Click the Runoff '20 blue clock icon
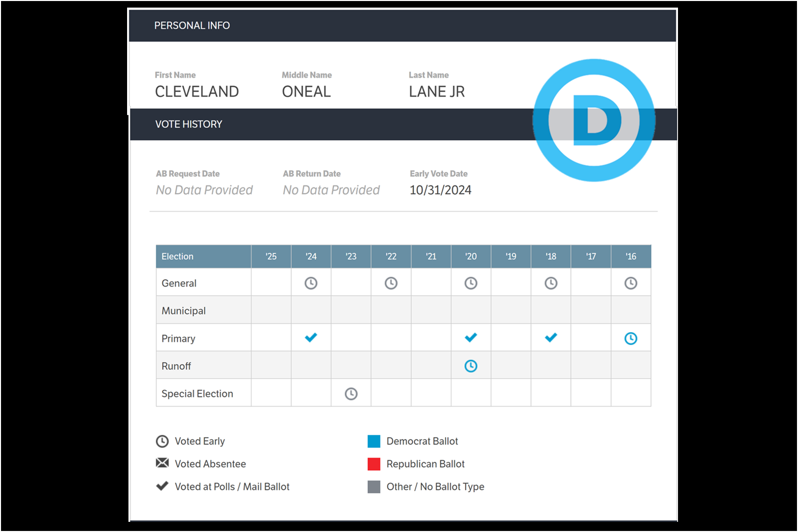The height and width of the screenshot is (532, 798). pyautogui.click(x=471, y=366)
